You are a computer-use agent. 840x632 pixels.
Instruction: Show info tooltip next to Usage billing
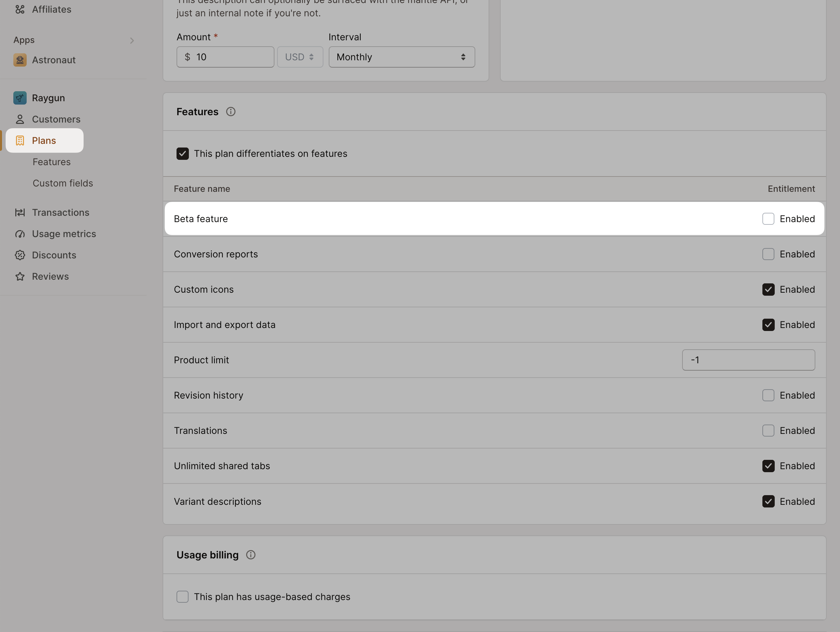(250, 555)
